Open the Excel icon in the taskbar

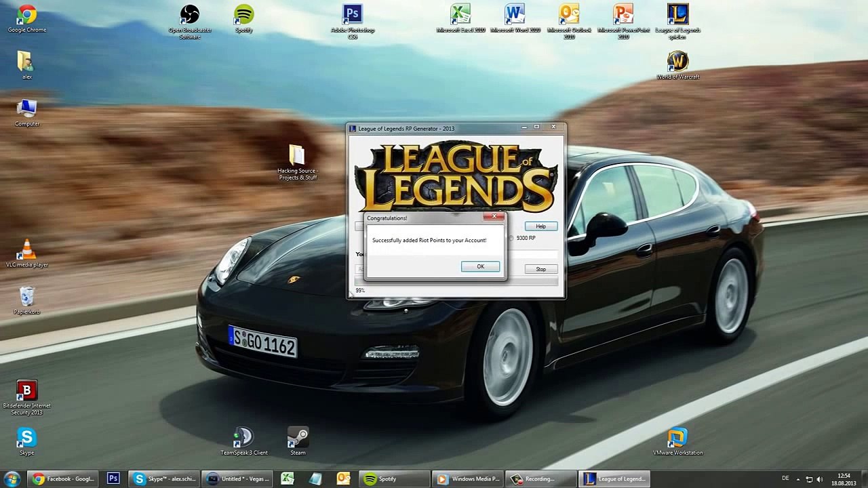tap(288, 479)
